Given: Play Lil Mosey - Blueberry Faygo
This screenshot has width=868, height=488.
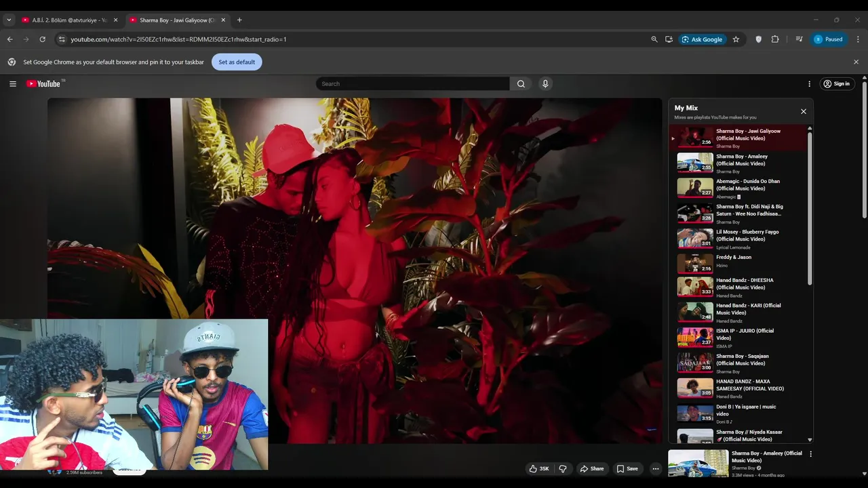Looking at the screenshot, I should point(738,239).
